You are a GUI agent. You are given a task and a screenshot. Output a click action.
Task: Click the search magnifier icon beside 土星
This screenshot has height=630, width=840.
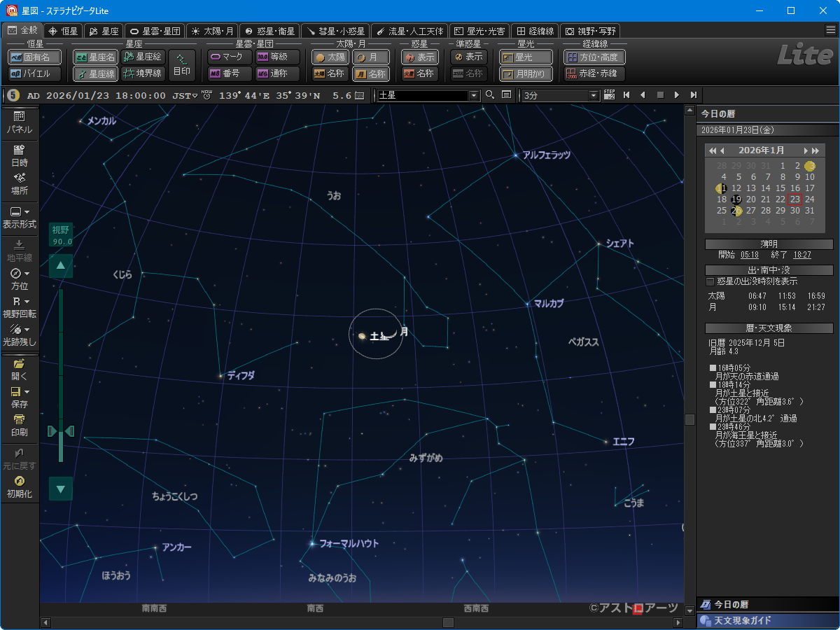[x=490, y=95]
